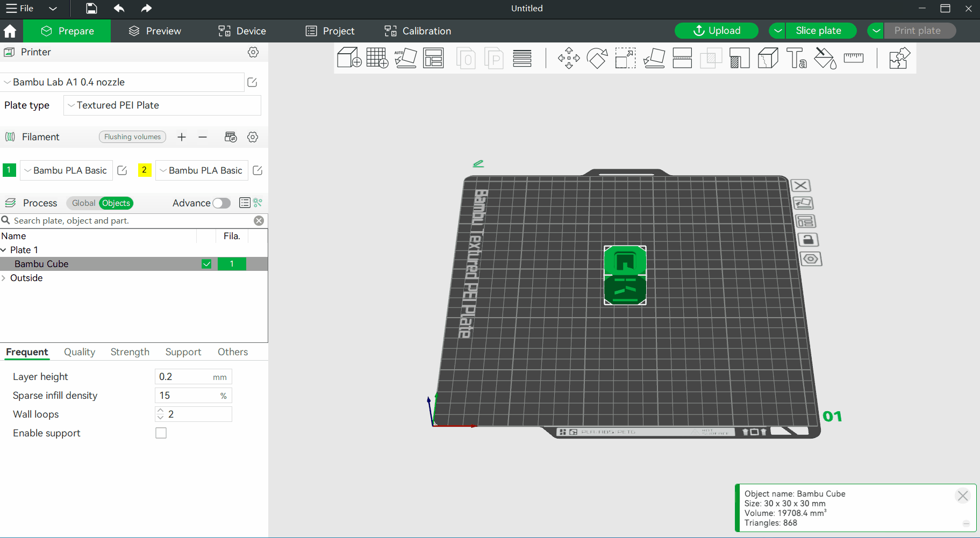The image size is (980, 538).
Task: Select the Move tool
Action: [x=569, y=58]
